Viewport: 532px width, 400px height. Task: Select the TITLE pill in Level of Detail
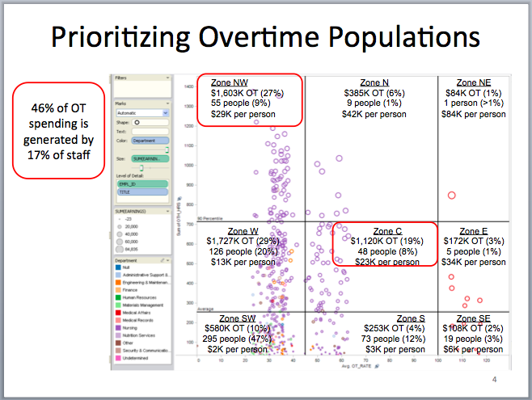coord(142,192)
